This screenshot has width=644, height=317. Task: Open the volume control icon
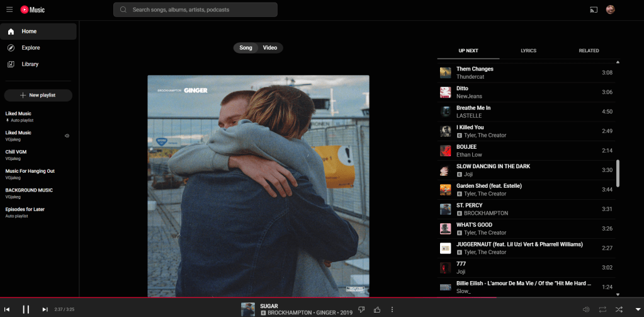pos(586,309)
